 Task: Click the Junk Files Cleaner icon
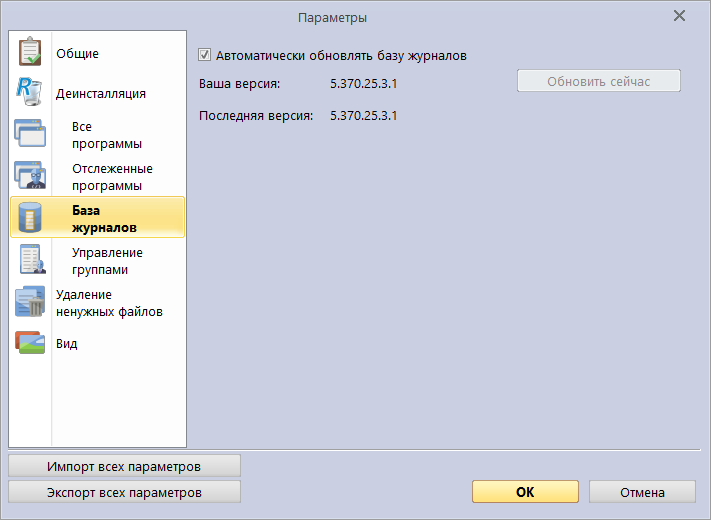point(30,302)
